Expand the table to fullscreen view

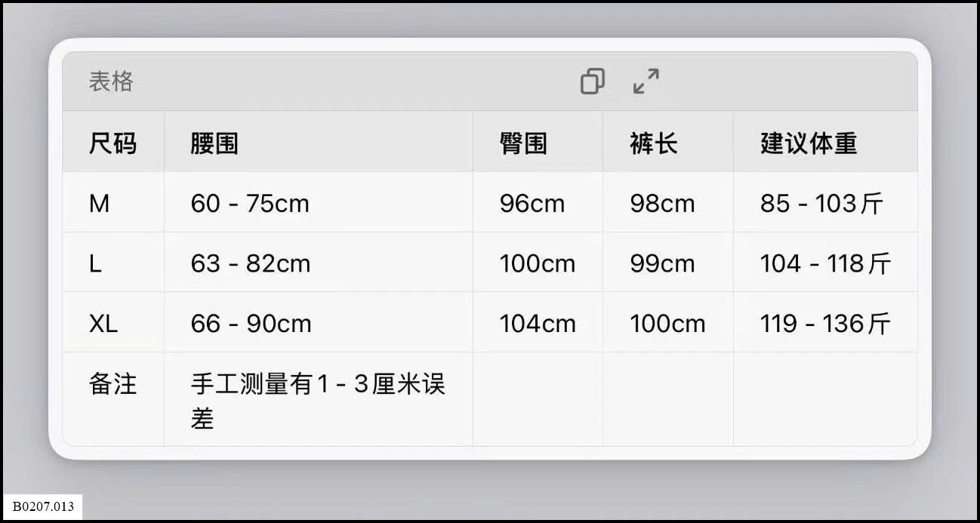click(x=646, y=81)
